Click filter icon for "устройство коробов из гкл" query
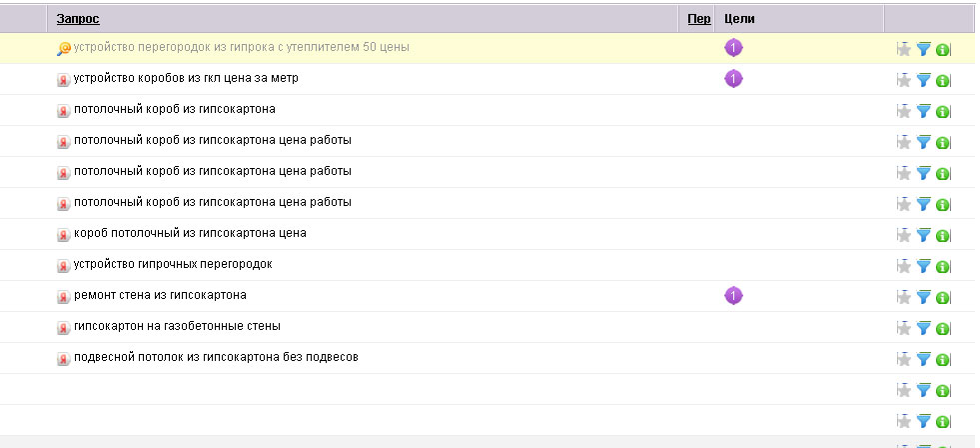 [x=924, y=80]
